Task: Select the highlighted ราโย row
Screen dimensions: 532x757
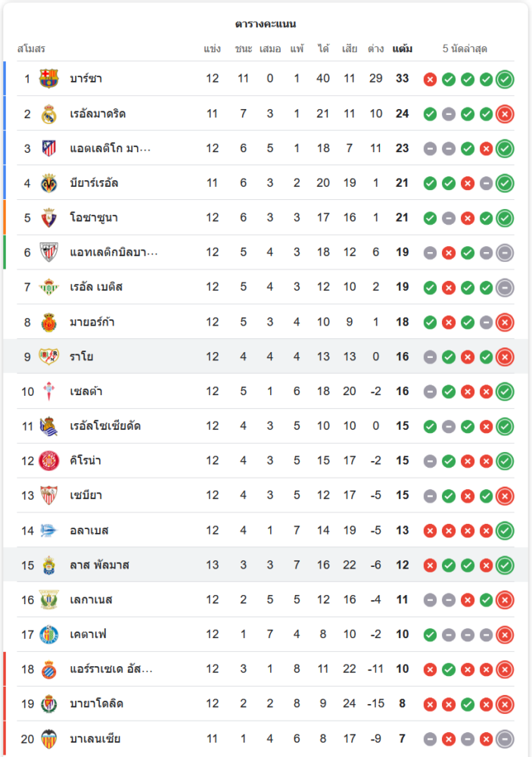Action: point(266,357)
